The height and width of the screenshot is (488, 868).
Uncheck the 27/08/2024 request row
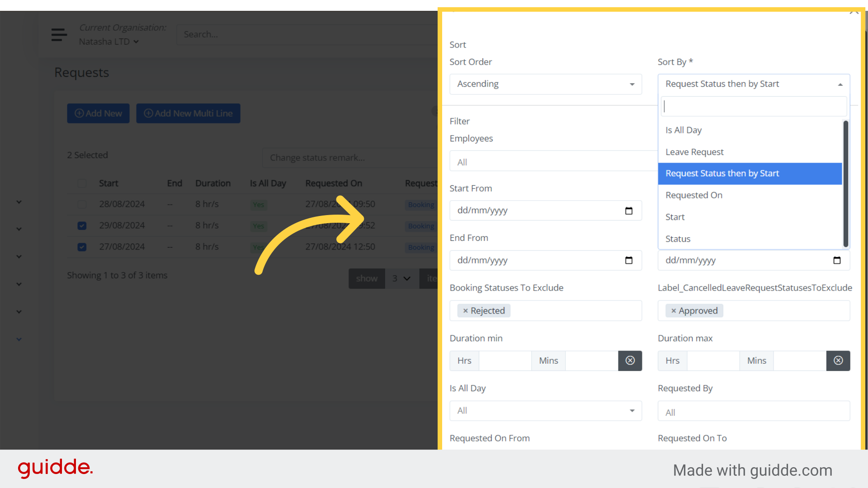coord(82,247)
